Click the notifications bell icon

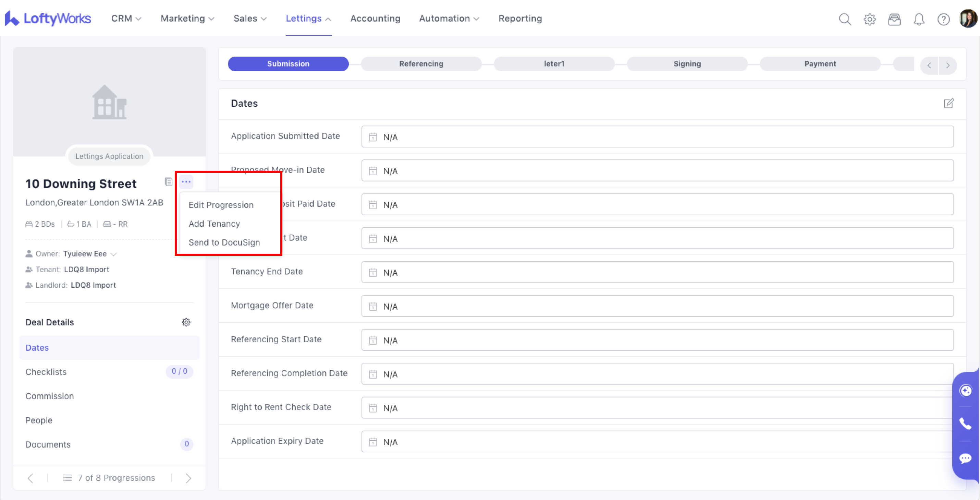pyautogui.click(x=919, y=19)
